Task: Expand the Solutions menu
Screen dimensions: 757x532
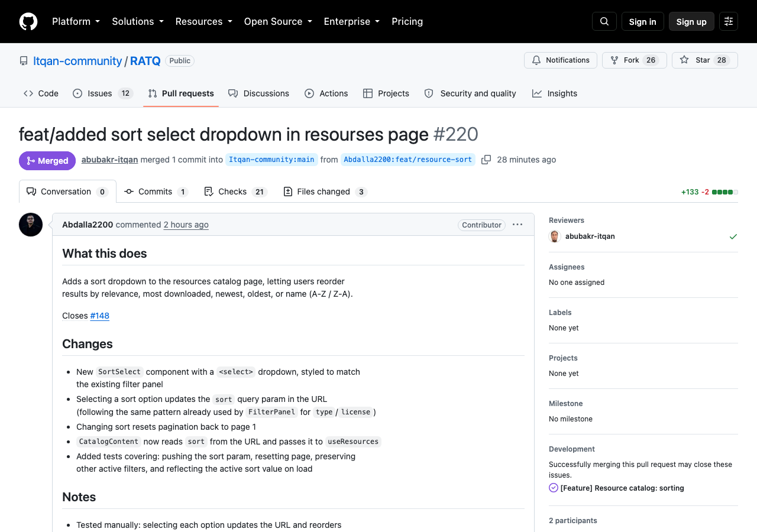Action: pos(138,21)
